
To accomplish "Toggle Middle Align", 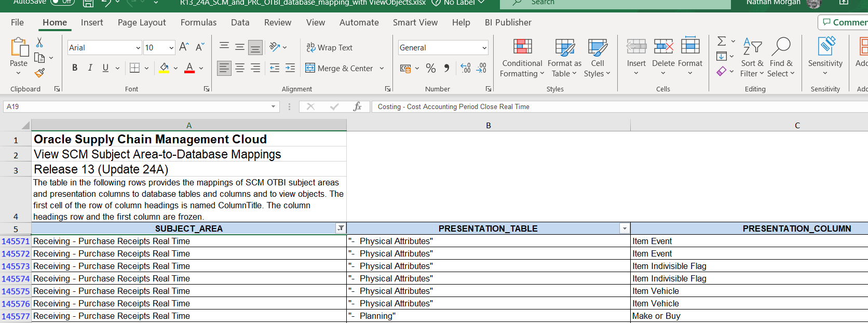I will [x=240, y=47].
